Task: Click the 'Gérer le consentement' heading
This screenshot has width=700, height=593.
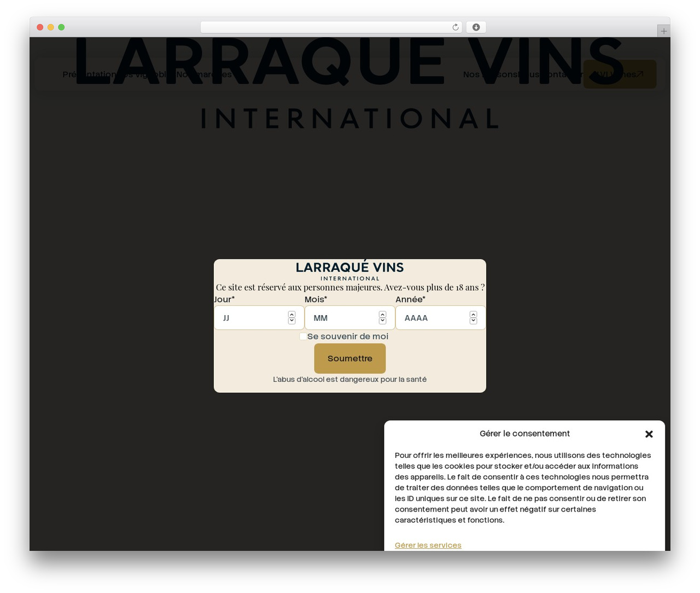Action: 524,433
